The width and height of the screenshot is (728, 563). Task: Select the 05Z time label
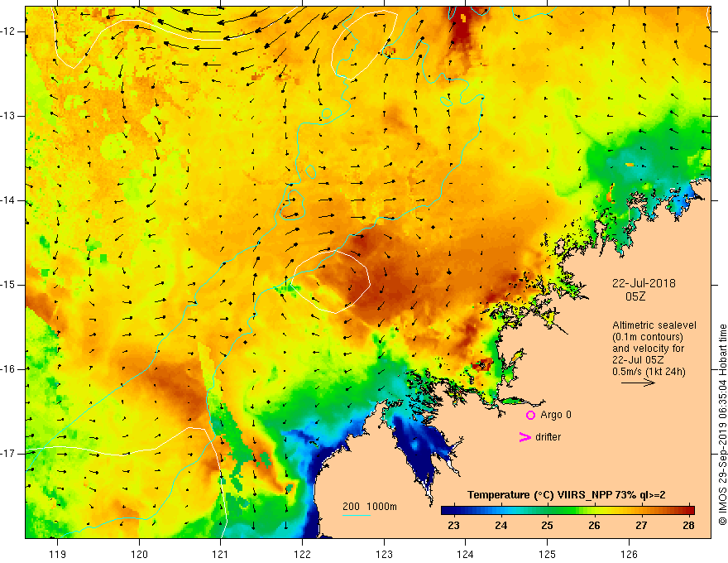(x=635, y=296)
